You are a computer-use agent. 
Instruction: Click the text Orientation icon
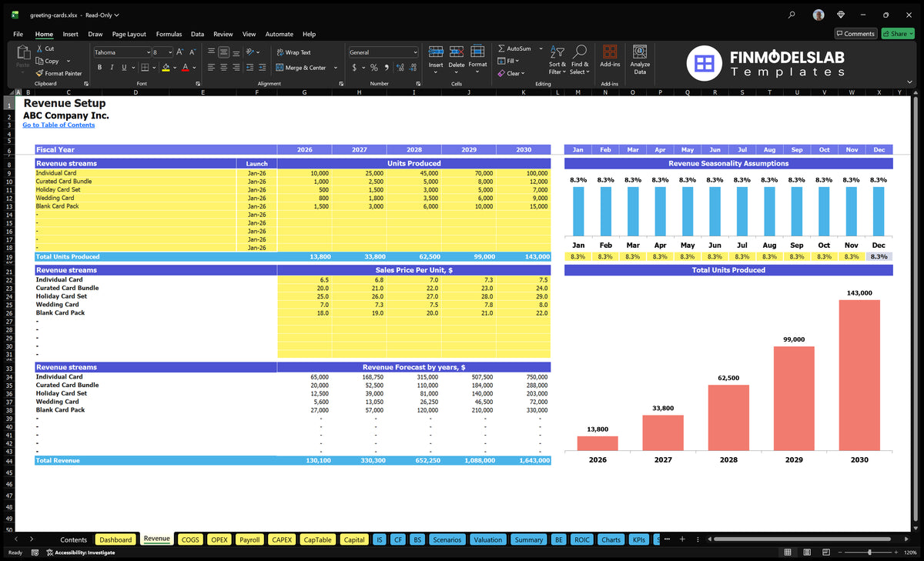pyautogui.click(x=251, y=52)
